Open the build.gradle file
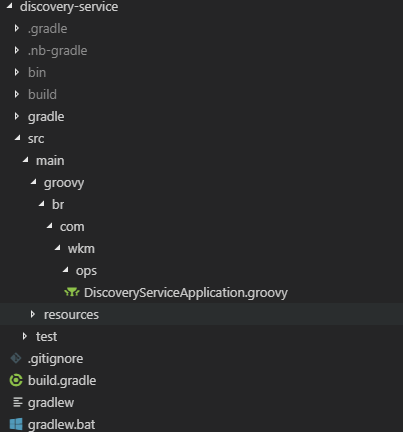Image resolution: width=403 pixels, height=432 pixels. click(x=62, y=381)
